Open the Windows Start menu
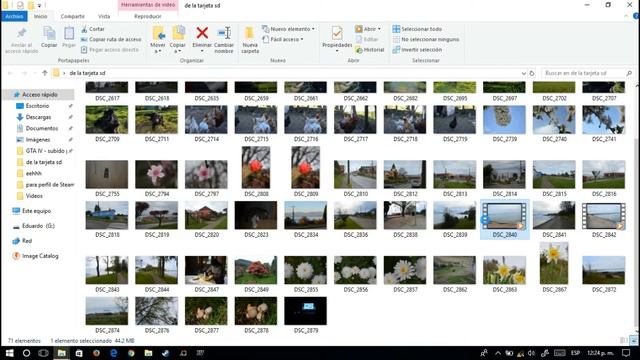 click(9, 353)
